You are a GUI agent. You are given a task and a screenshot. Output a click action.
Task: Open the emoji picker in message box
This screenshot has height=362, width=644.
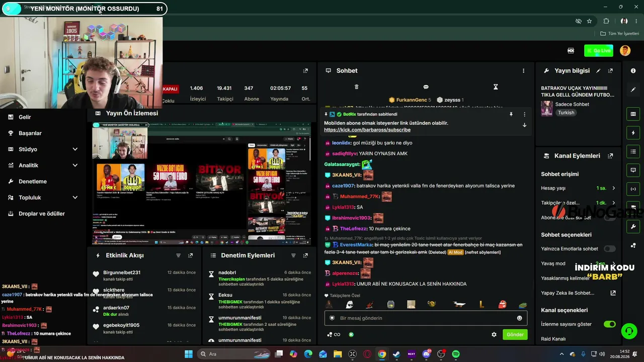519,318
